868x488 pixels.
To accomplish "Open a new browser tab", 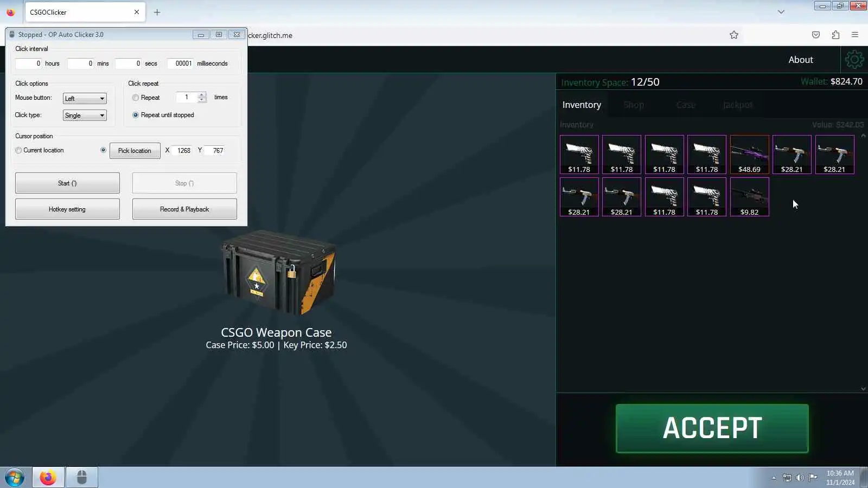I will [x=157, y=12].
